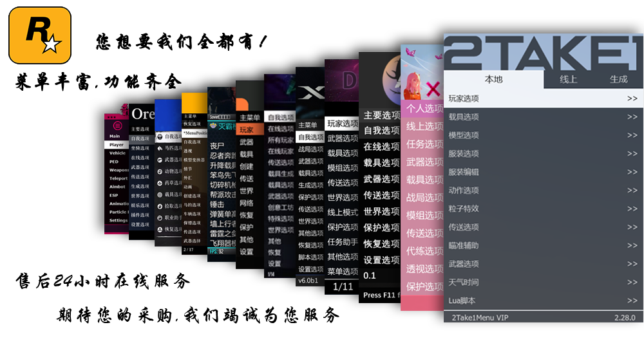Switch to the 线上 tab in 2Take1

click(x=568, y=80)
